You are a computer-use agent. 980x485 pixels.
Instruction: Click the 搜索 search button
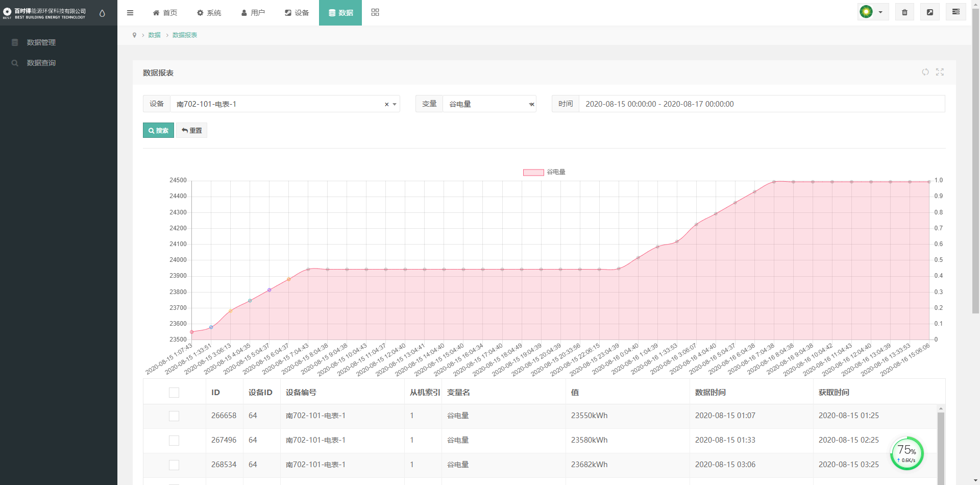point(158,130)
